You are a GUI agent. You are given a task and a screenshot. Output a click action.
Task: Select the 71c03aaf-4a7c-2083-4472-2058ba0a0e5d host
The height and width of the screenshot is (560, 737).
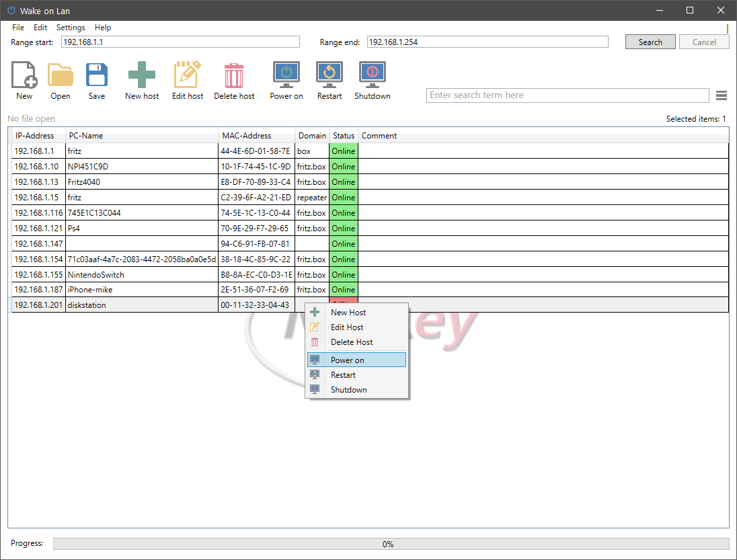click(x=371, y=259)
